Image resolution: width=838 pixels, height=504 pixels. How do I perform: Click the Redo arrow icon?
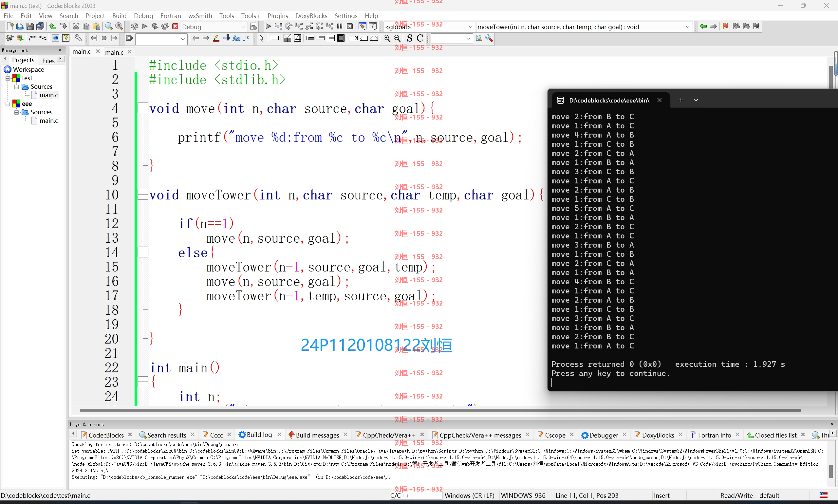point(63,26)
